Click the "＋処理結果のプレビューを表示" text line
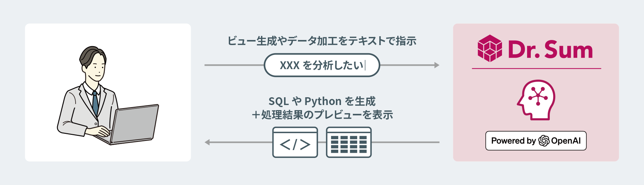 [x=322, y=115]
